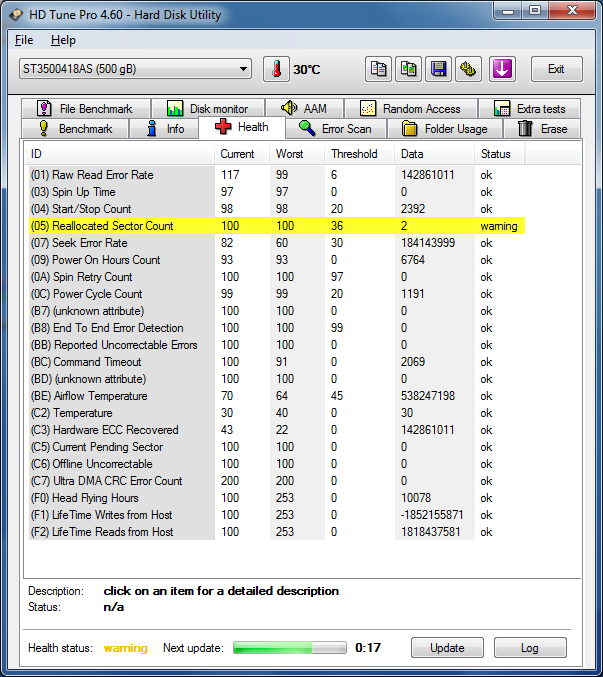Select Power Cycle Count row

click(277, 294)
